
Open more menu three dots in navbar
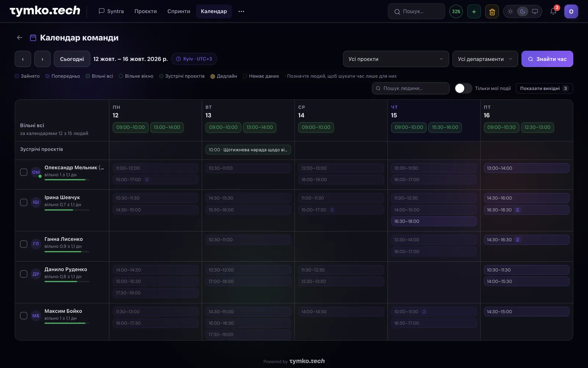tap(241, 11)
